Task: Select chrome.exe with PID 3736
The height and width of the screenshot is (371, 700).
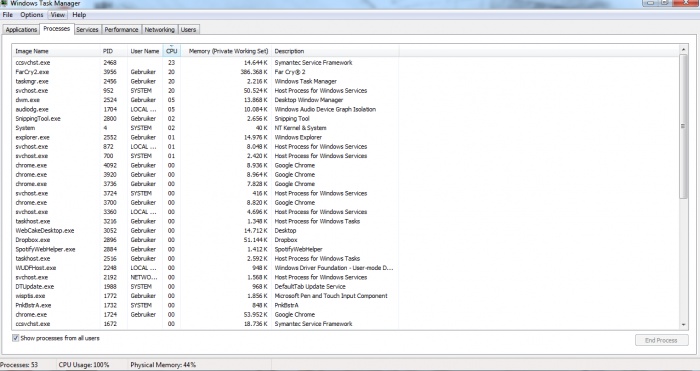Action: [205, 184]
